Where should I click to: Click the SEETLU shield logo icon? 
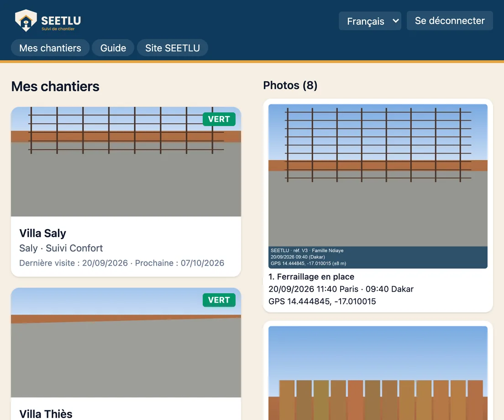pos(26,20)
